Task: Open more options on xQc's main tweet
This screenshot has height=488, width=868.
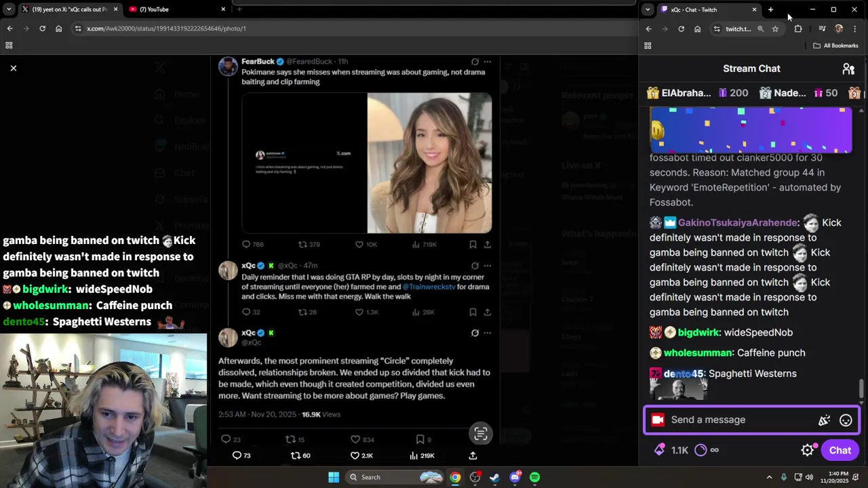Action: (x=487, y=333)
